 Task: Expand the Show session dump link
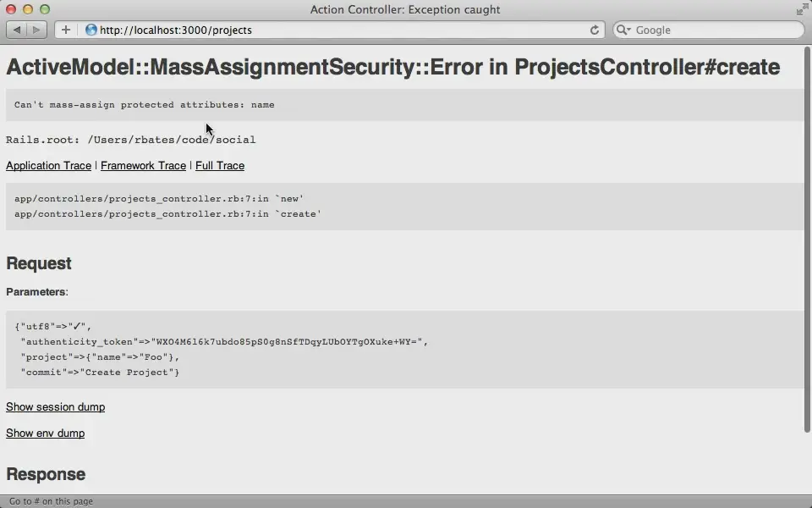[x=56, y=407]
